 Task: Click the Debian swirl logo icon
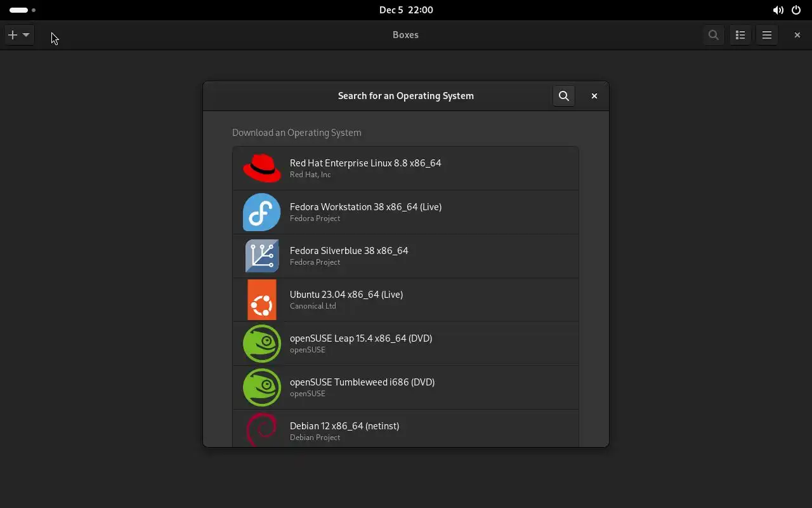(x=262, y=429)
